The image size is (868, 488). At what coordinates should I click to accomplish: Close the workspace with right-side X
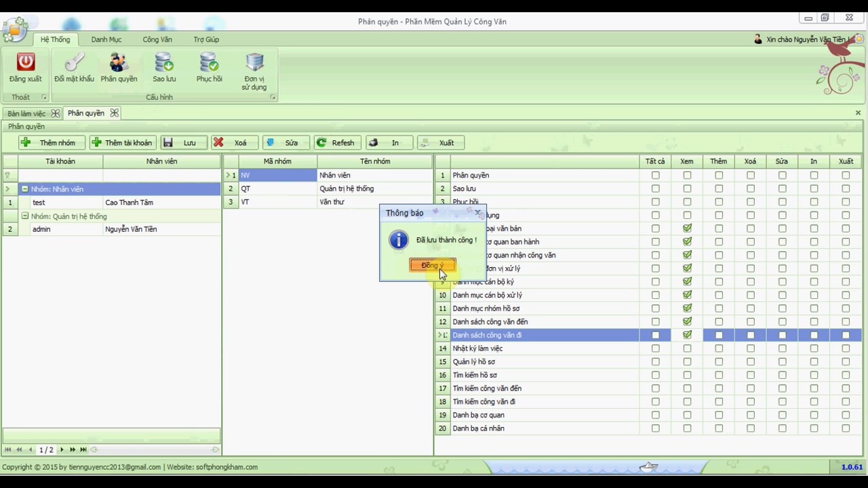click(x=858, y=113)
